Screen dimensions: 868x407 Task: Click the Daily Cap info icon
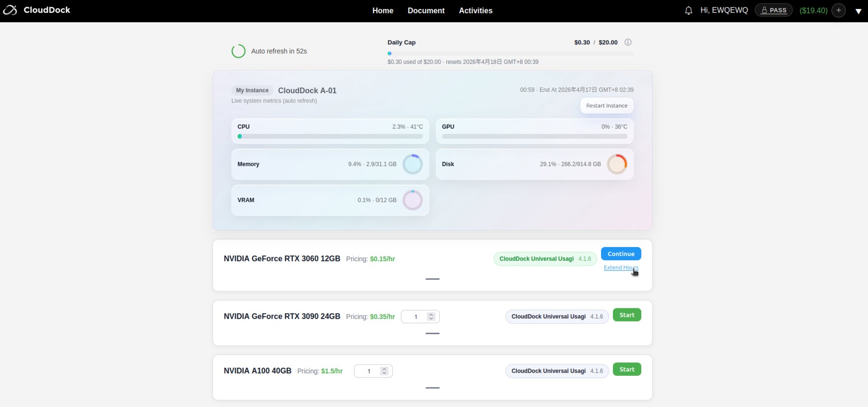[x=628, y=43]
